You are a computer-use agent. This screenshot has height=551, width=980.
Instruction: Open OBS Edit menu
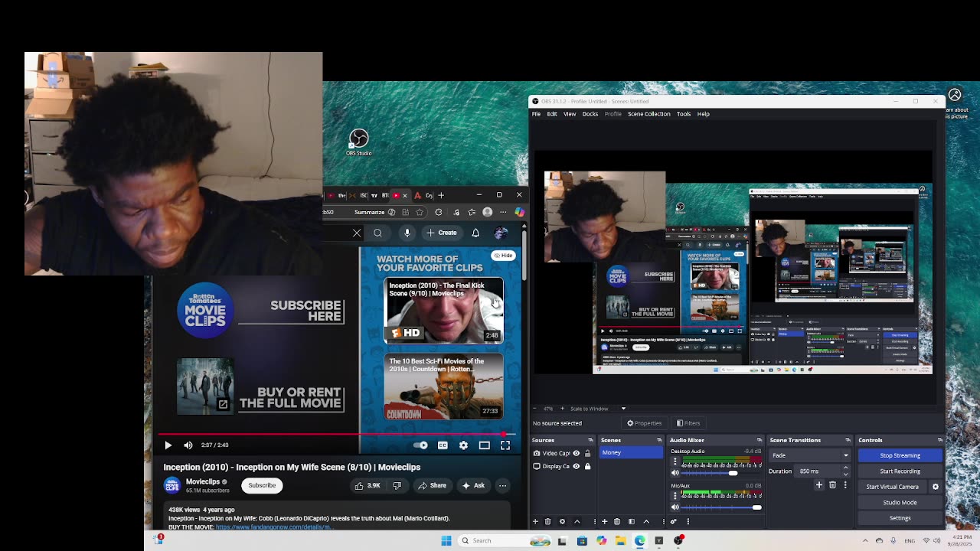click(551, 114)
